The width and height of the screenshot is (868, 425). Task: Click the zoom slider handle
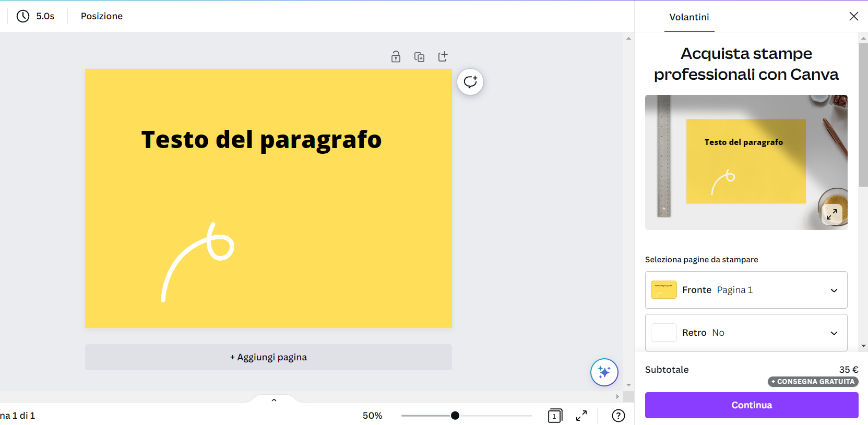point(455,416)
